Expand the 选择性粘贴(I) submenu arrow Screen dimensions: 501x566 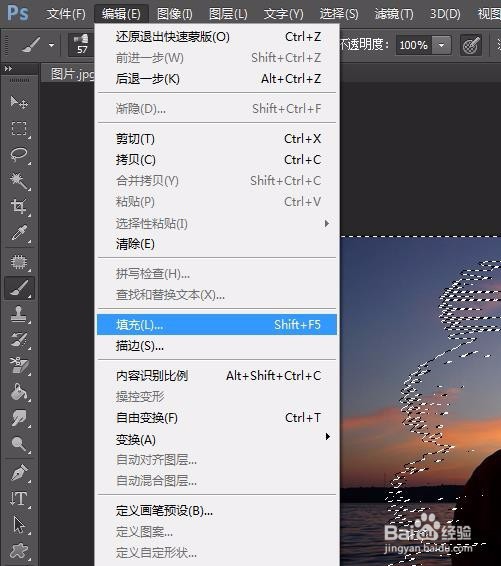(327, 223)
